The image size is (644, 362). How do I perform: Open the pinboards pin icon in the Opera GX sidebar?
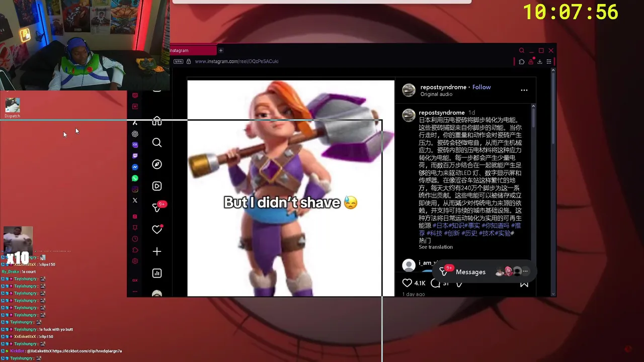(x=135, y=228)
